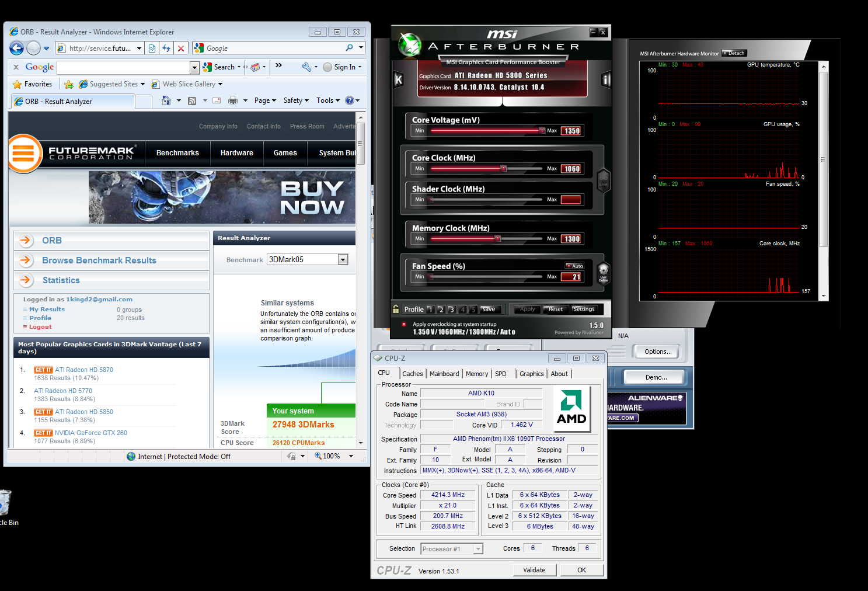
Task: Open the Browse Benchmark Results link
Action: coord(99,260)
